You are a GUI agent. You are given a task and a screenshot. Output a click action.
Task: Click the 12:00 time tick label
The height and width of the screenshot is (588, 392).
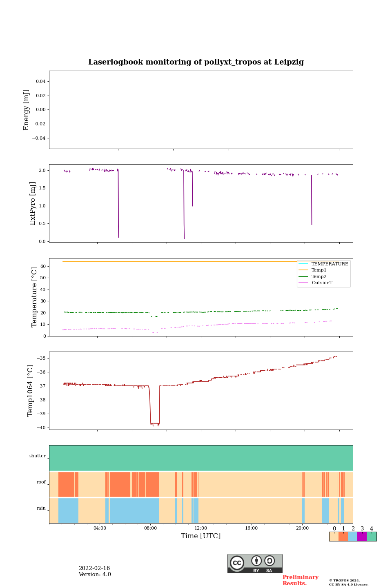tap(200, 528)
